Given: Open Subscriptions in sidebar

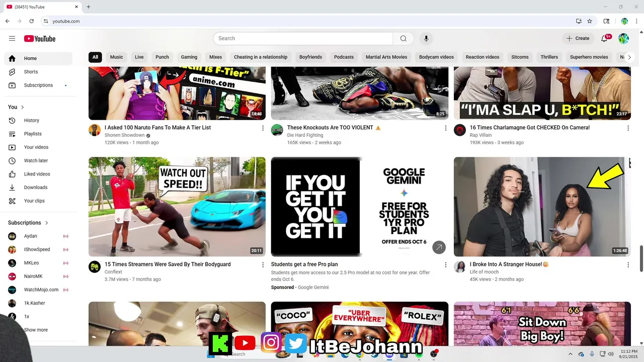Looking at the screenshot, I should tap(38, 85).
